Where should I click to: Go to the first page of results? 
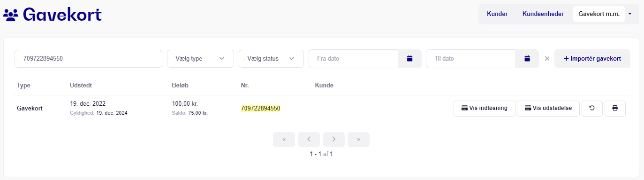coord(284,140)
